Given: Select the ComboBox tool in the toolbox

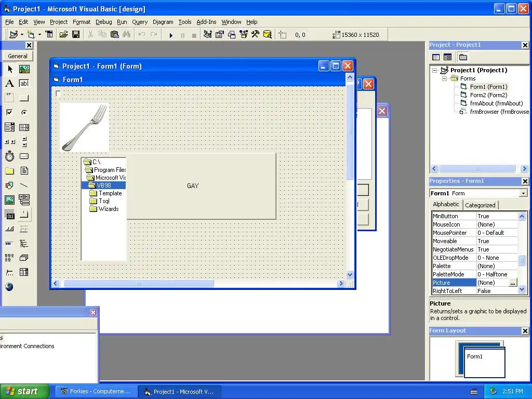Looking at the screenshot, I should pos(10,127).
